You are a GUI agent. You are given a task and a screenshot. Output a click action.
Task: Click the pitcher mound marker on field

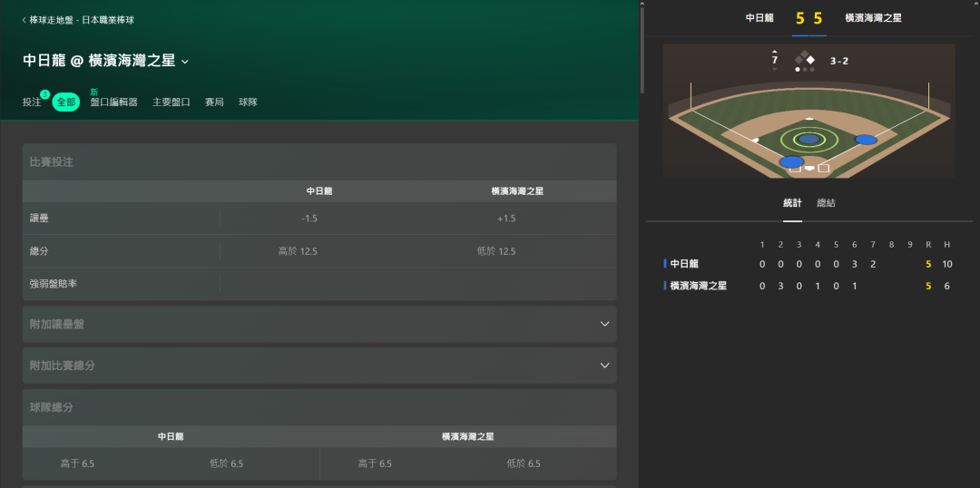[x=809, y=139]
